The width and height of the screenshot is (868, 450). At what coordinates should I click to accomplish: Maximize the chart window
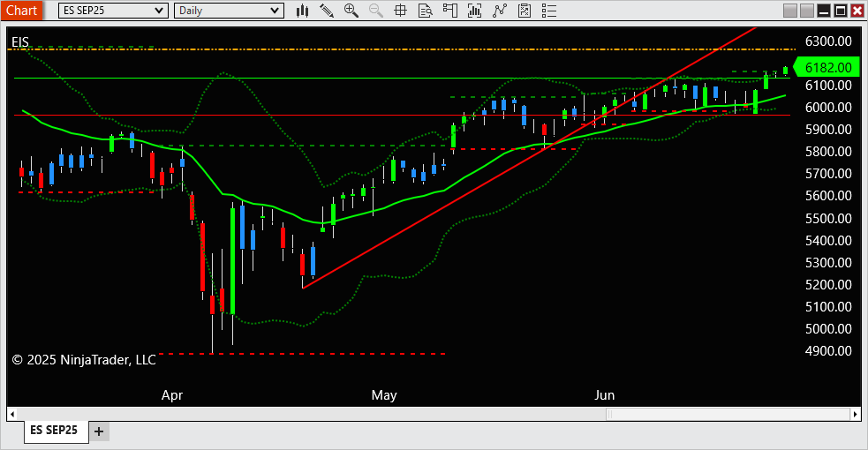841,11
